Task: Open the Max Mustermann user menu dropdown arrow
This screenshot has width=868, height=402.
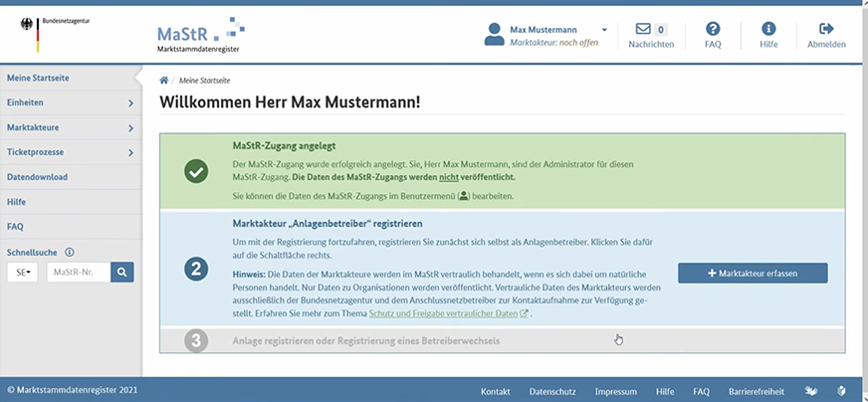Action: coord(604,30)
